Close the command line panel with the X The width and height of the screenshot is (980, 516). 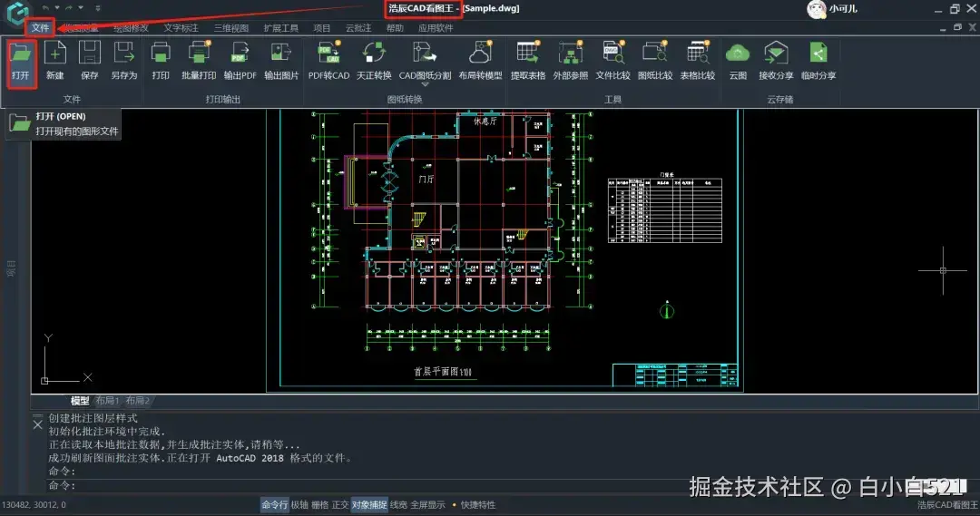pos(37,424)
